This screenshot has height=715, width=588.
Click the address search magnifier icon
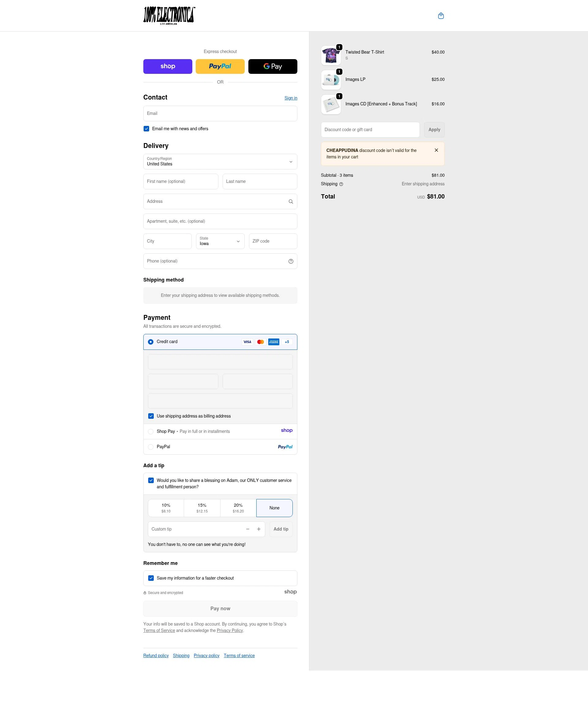click(x=291, y=201)
